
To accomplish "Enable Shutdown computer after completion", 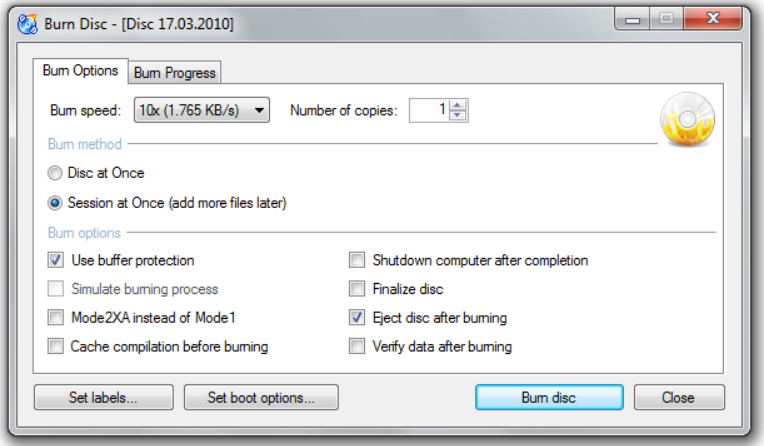I will [x=357, y=260].
